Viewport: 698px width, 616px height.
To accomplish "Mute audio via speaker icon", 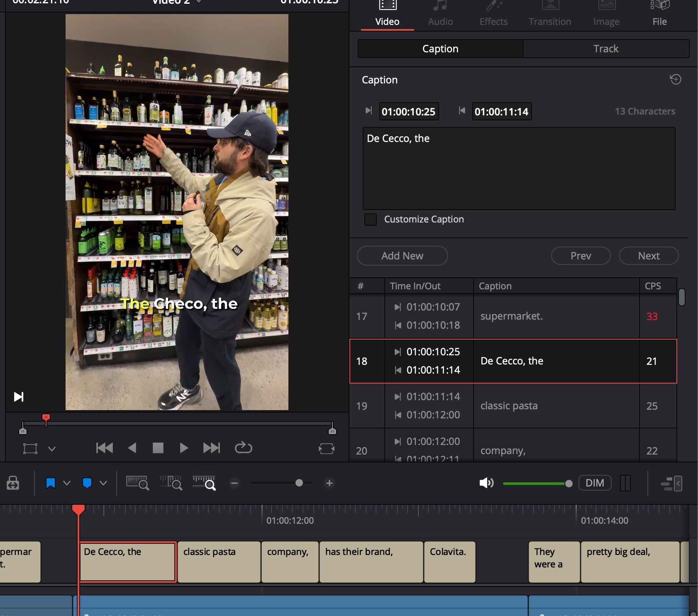I will pyautogui.click(x=486, y=483).
